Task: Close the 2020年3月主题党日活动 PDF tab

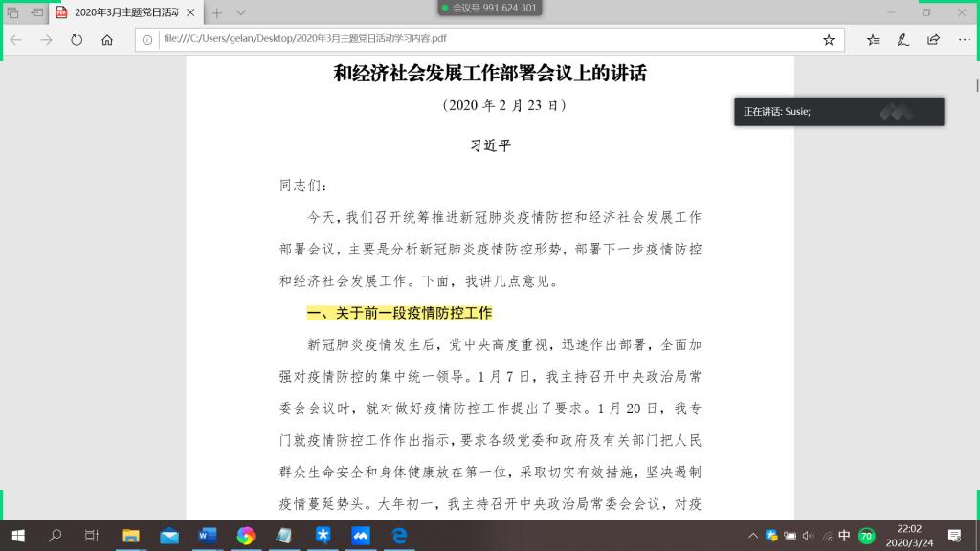Action: [192, 12]
